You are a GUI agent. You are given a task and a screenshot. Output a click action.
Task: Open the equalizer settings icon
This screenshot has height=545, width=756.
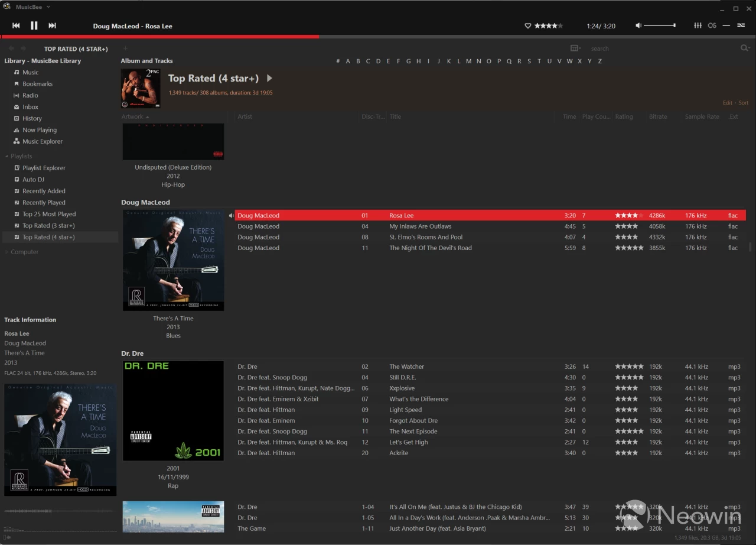click(698, 25)
